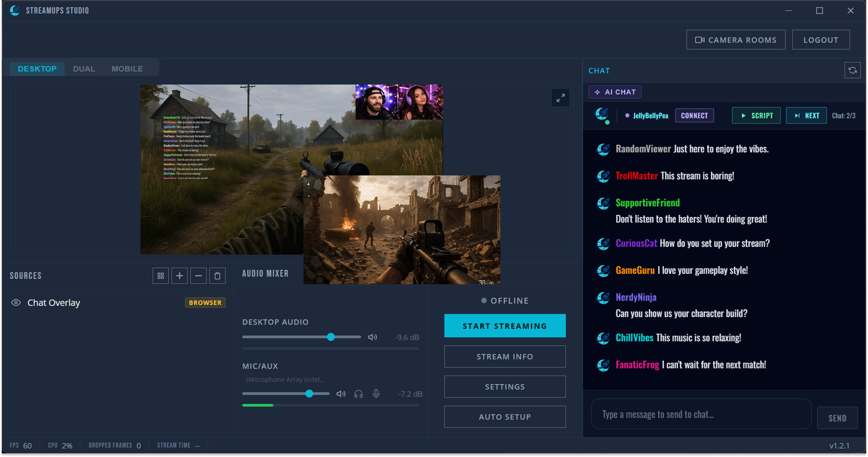Mute the Mic/Aux speaker icon
The width and height of the screenshot is (868, 457).
[341, 394]
